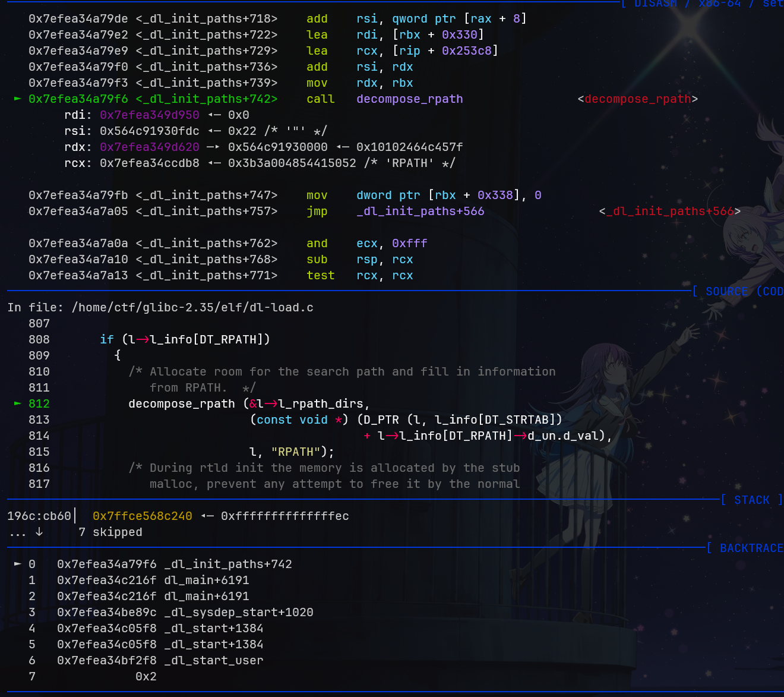
Task: Click the down arrow before '7 skipped'
Action: click(39, 532)
